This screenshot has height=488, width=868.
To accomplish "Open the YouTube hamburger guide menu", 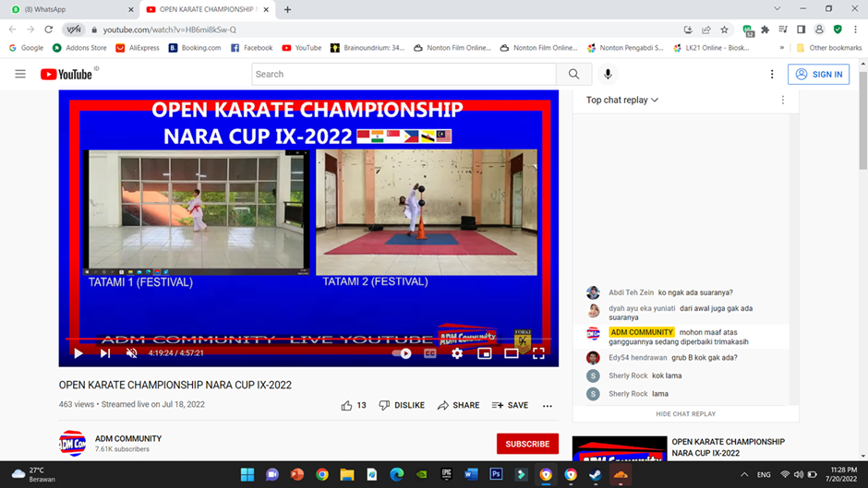I will coord(20,74).
